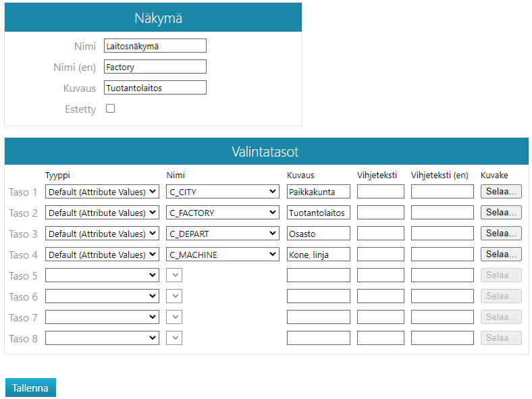
Task: Toggle the Estetty checkbox
Action: [x=111, y=109]
